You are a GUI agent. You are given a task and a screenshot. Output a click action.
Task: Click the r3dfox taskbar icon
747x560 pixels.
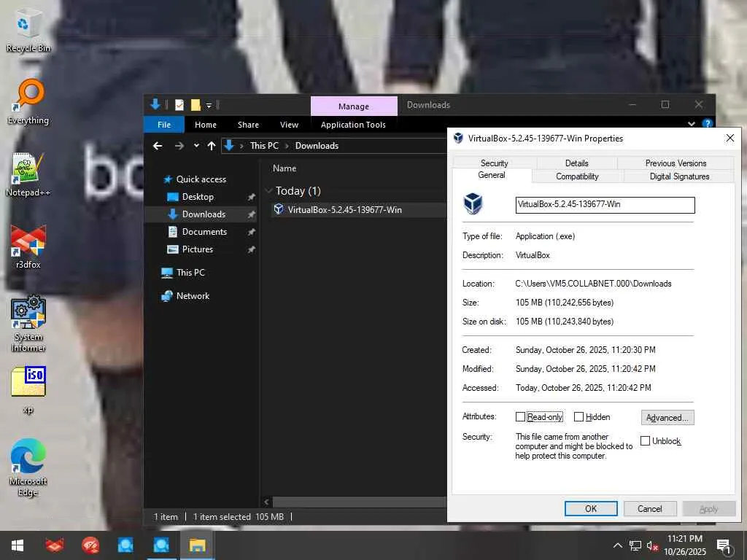coord(54,545)
